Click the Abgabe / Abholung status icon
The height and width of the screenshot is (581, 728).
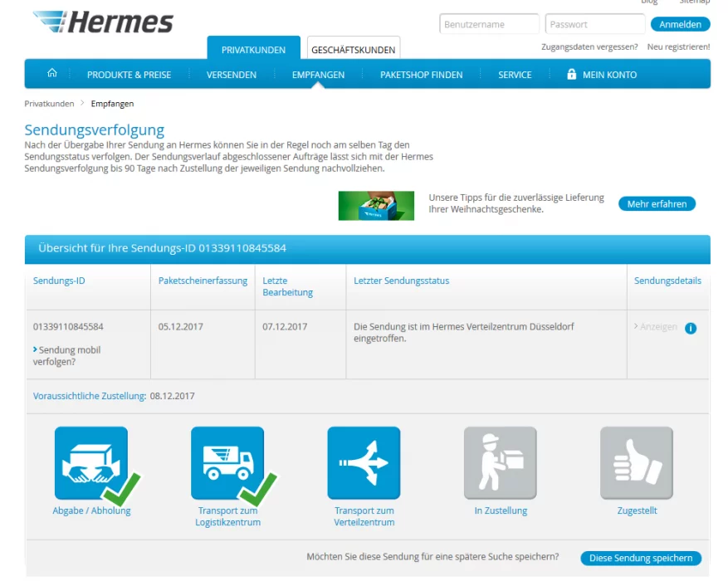[91, 463]
